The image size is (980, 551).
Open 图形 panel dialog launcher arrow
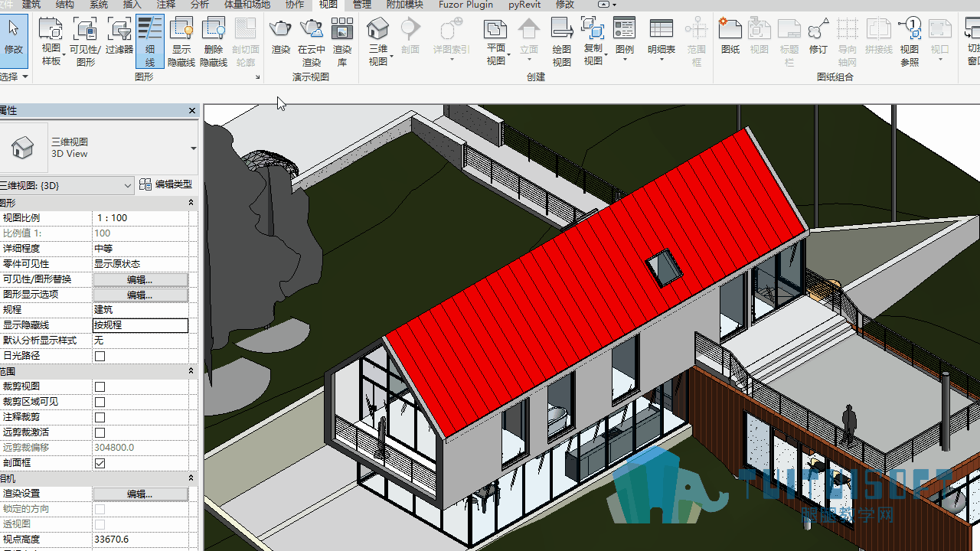pos(257,77)
